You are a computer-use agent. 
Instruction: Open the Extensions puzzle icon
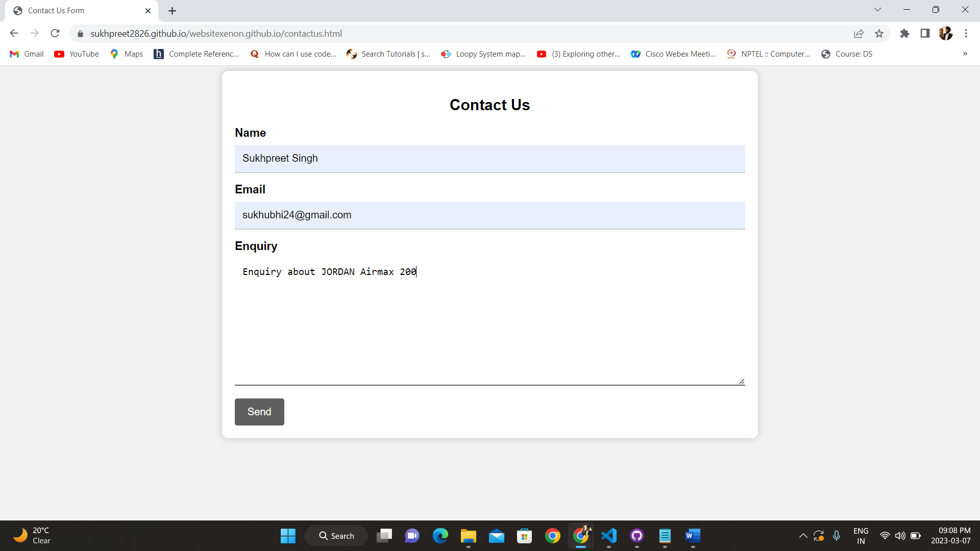904,34
